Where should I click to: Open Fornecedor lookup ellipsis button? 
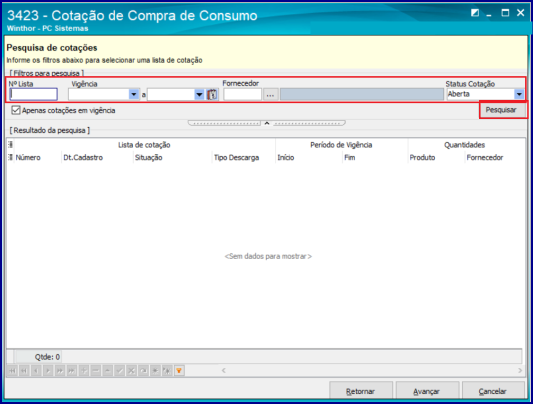[271, 94]
